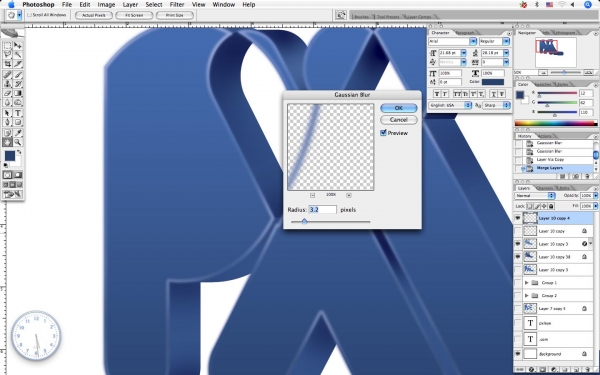The height and width of the screenshot is (375, 600).
Task: Select the Hand tool
Action: 7,142
